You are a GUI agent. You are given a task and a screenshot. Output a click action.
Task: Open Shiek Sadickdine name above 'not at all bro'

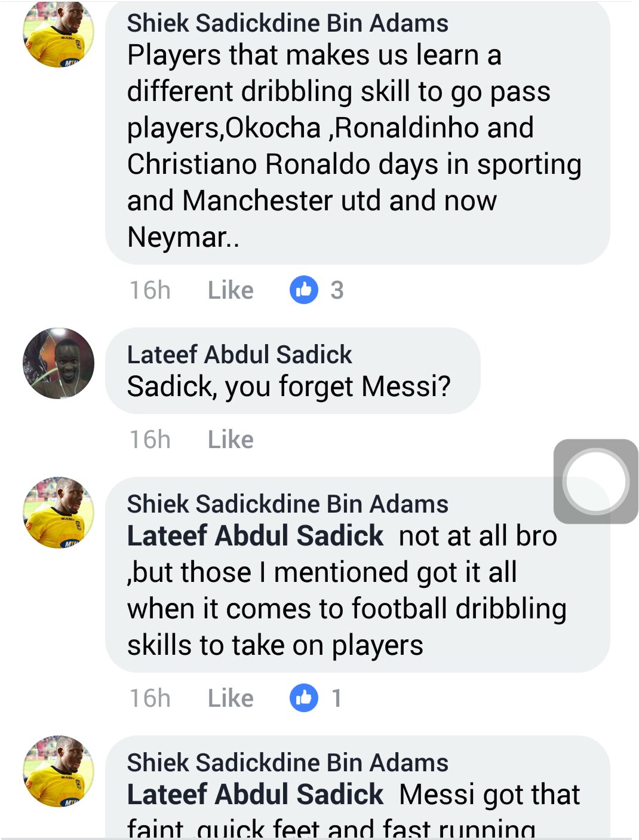click(287, 504)
